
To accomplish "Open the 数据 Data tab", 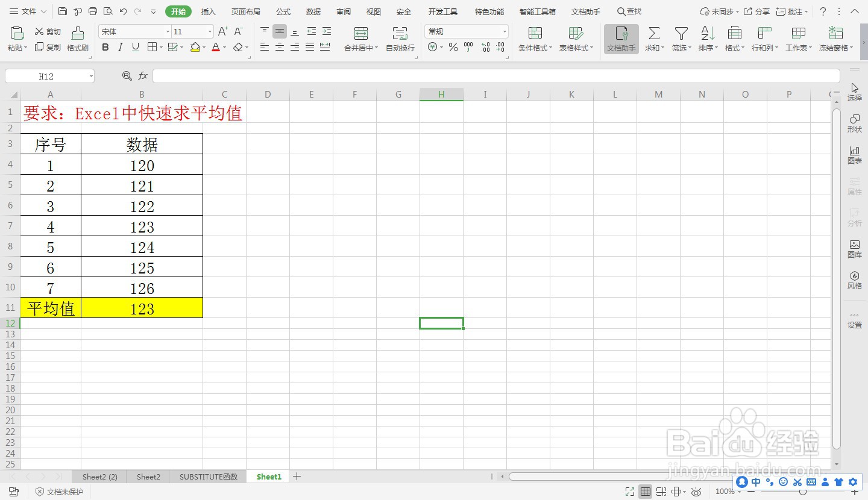I will click(x=313, y=11).
